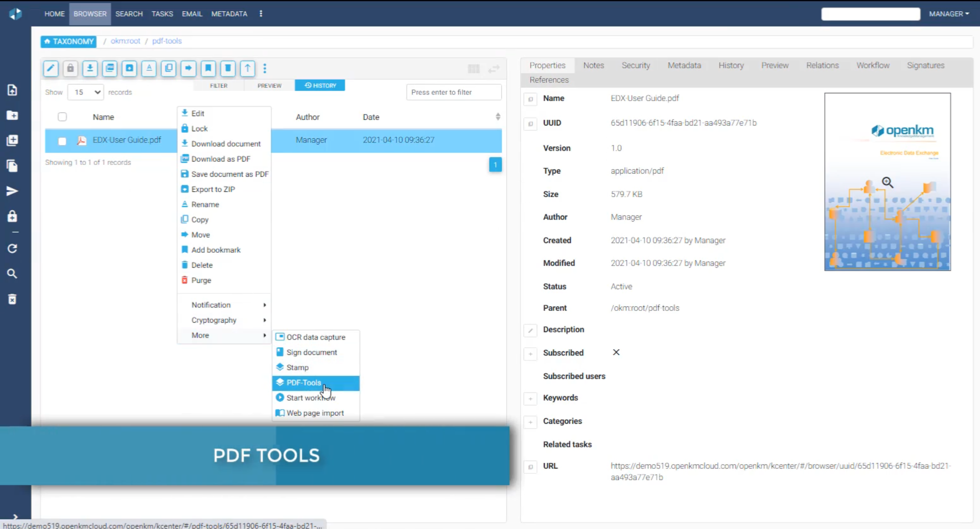This screenshot has height=529, width=980.
Task: Select the Search icon in the left sidebar
Action: [12, 274]
